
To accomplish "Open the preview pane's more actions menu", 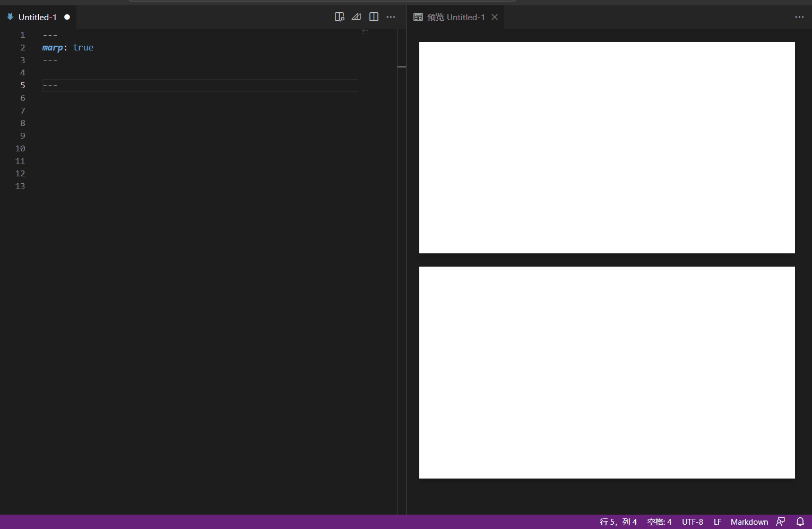I will coord(799,16).
